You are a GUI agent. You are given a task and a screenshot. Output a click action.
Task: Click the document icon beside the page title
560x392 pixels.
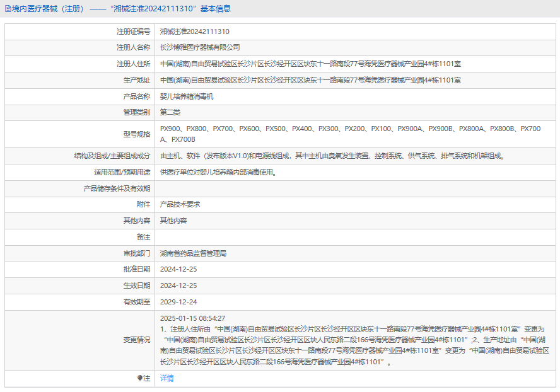click(8, 9)
